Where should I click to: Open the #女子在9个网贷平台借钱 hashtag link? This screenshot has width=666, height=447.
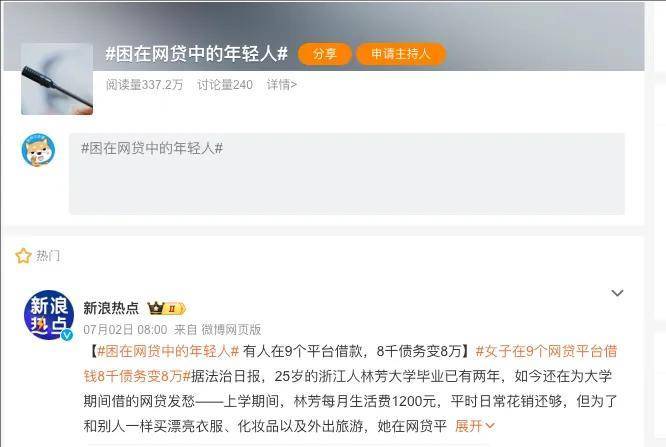point(350,364)
